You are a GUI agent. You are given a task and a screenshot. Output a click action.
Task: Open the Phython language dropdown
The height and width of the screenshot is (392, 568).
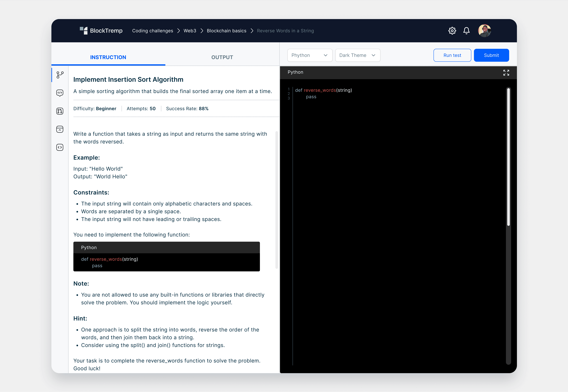(x=310, y=55)
